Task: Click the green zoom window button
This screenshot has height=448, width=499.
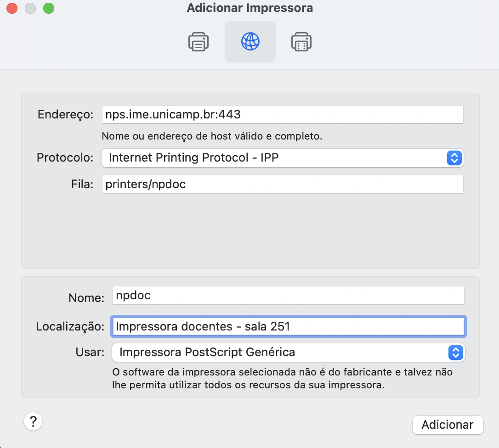Action: (x=49, y=8)
